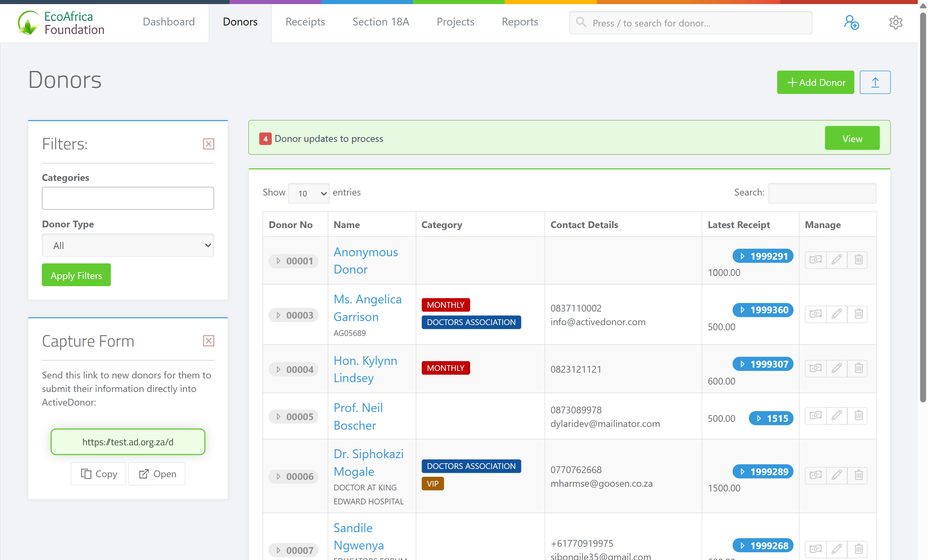
Task: Open Dr. Siphokazi Mogale profile
Action: click(x=368, y=463)
